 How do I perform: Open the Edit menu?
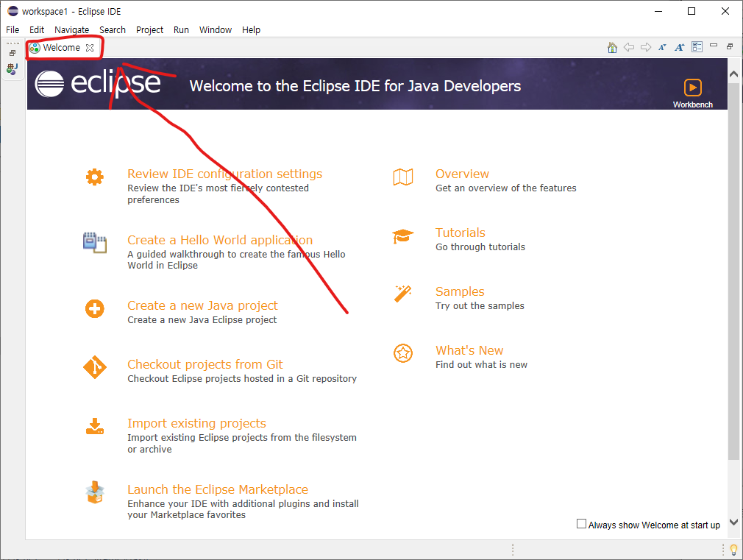coord(37,30)
